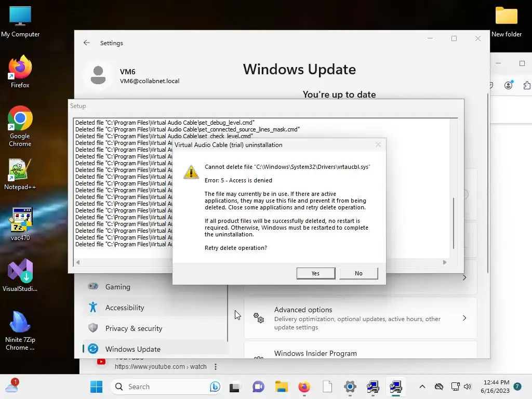This screenshot has width=532, height=399.
Task: Open weather widget on taskbar
Action: pyautogui.click(x=12, y=386)
